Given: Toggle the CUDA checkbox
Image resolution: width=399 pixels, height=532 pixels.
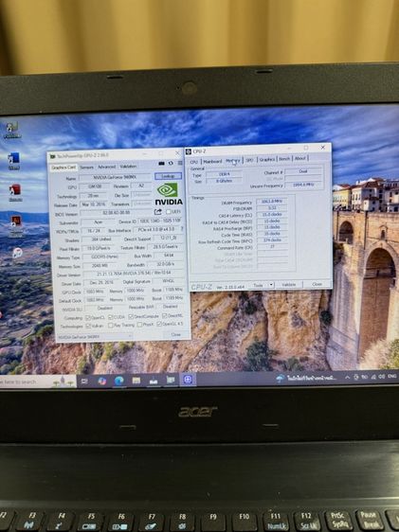Looking at the screenshot, I should coord(110,317).
